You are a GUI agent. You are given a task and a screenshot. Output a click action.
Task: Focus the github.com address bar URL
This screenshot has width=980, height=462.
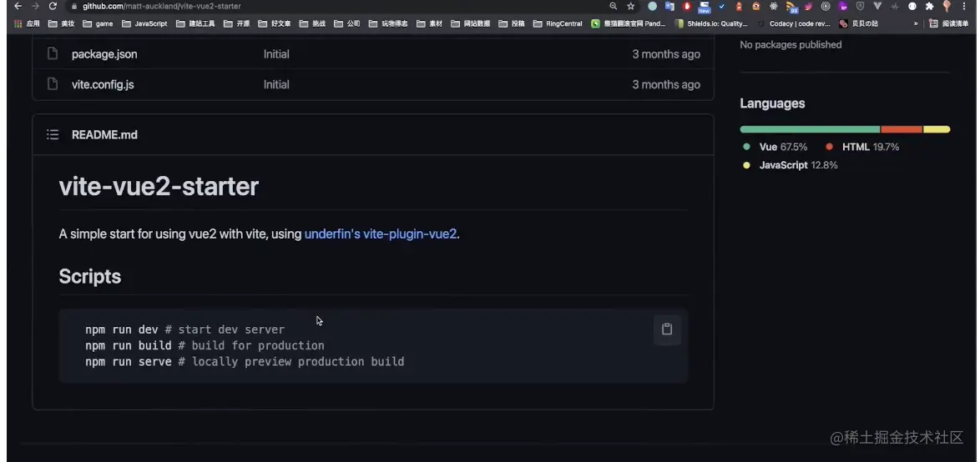[x=161, y=6]
